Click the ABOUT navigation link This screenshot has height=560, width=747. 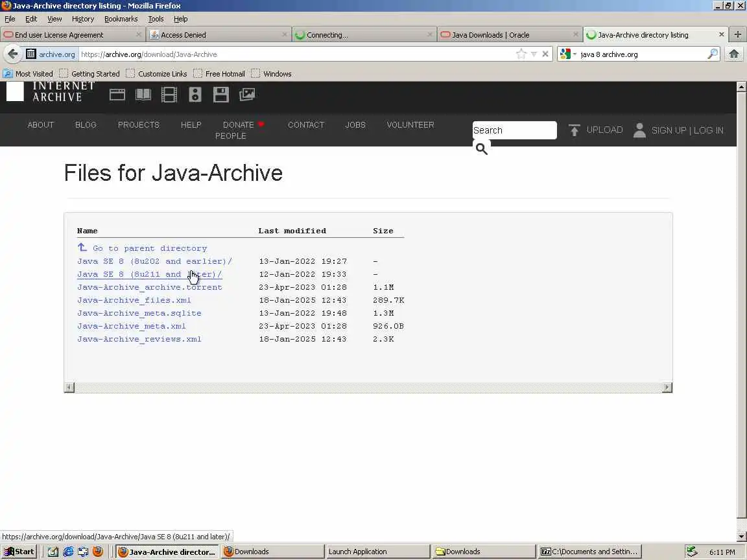tap(40, 124)
